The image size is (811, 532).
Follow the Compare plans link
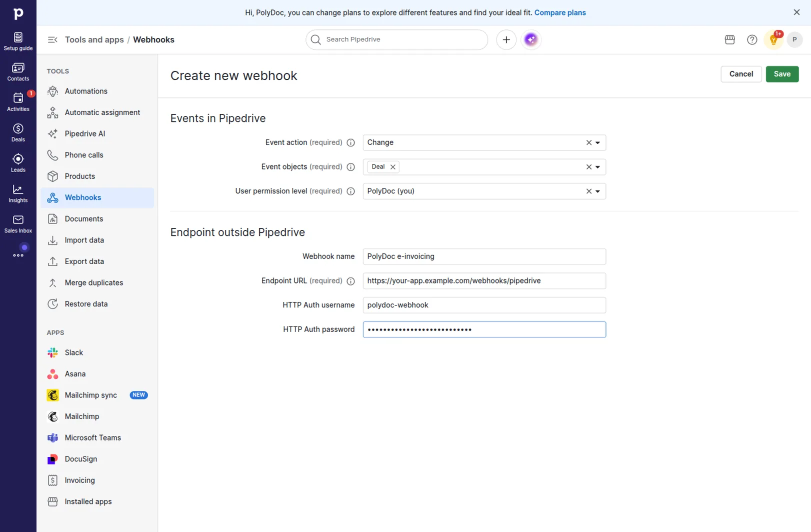(x=560, y=12)
